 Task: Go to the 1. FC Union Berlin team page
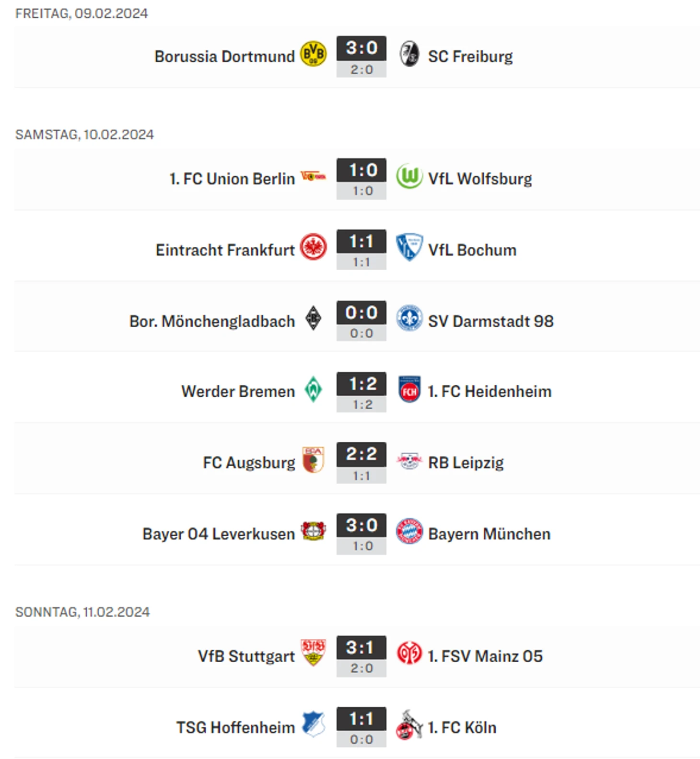click(232, 179)
